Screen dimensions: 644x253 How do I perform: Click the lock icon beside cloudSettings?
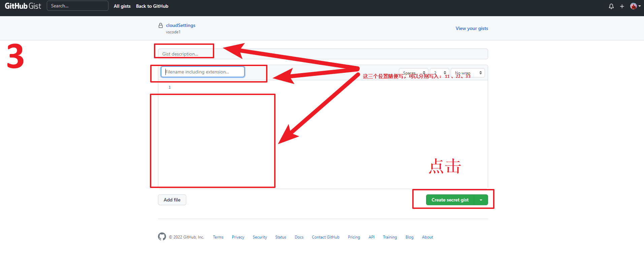click(161, 25)
